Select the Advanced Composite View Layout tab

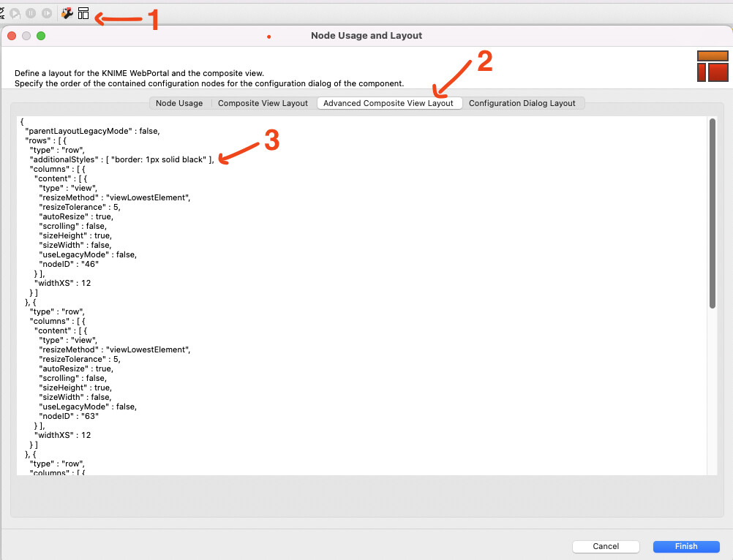point(388,103)
